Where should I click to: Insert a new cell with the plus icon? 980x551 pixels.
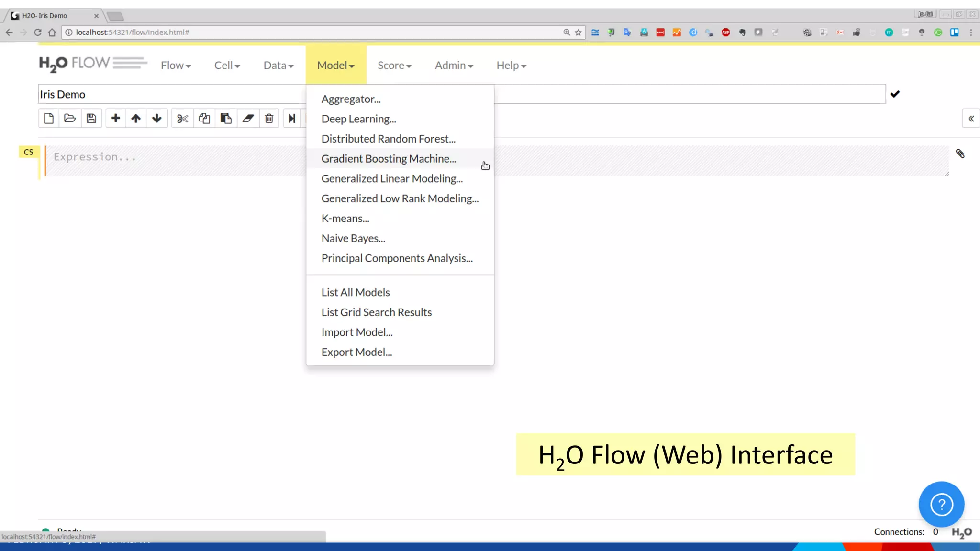pos(115,118)
